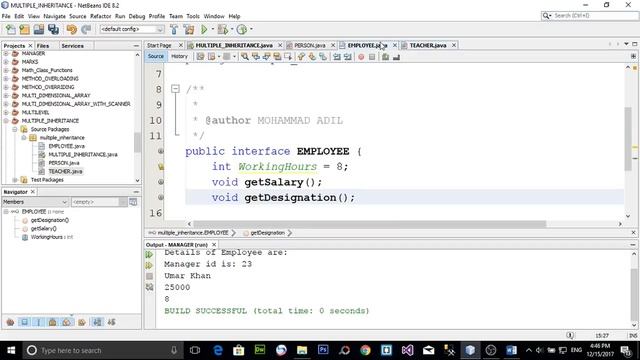The height and width of the screenshot is (360, 640).
Task: Switch to TEACHER.java tab
Action: 428,45
